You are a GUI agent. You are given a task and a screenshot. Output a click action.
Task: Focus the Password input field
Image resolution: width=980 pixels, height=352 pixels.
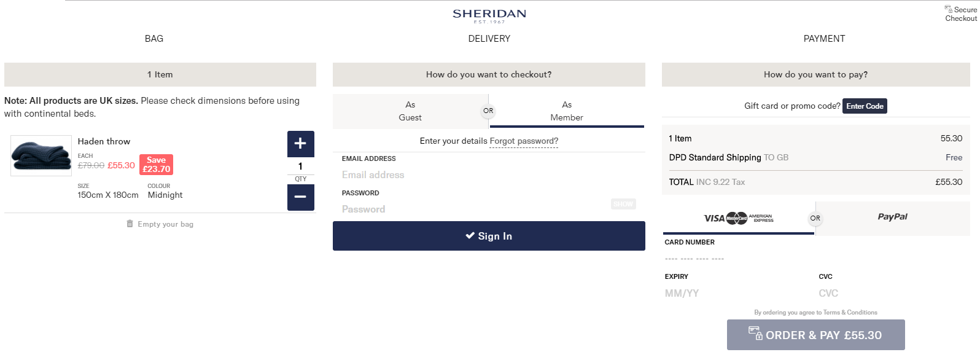coord(473,209)
